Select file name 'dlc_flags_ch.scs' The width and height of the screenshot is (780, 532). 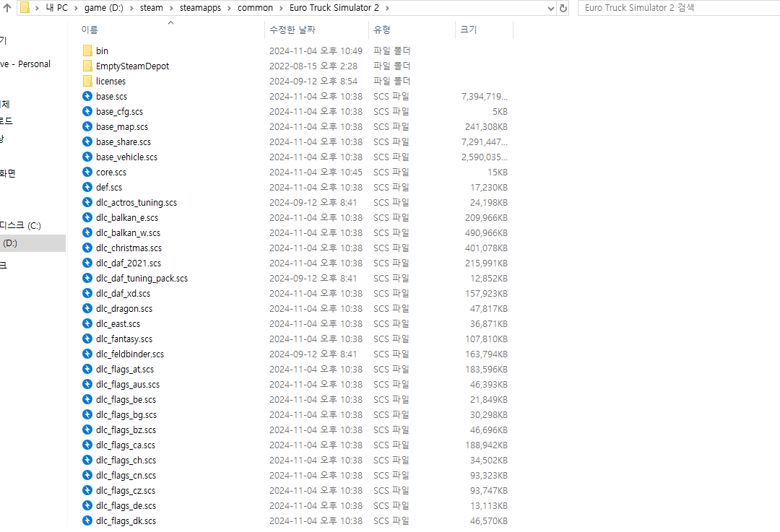126,461
